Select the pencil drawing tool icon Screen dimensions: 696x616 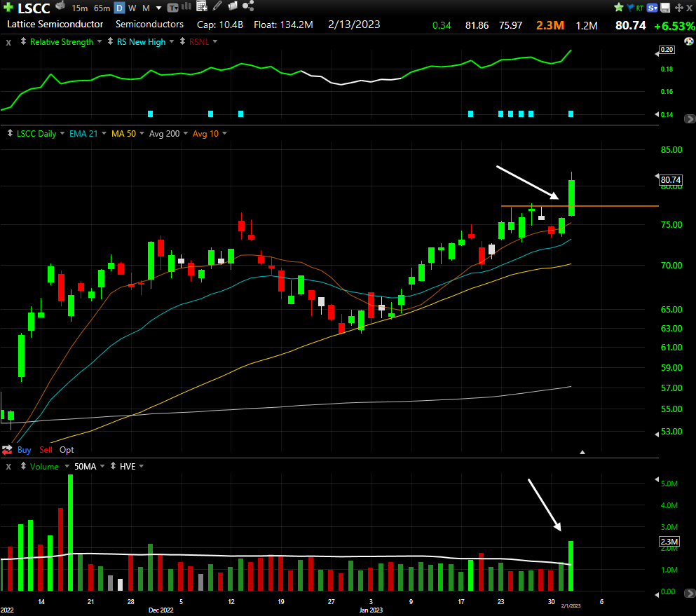(x=217, y=6)
